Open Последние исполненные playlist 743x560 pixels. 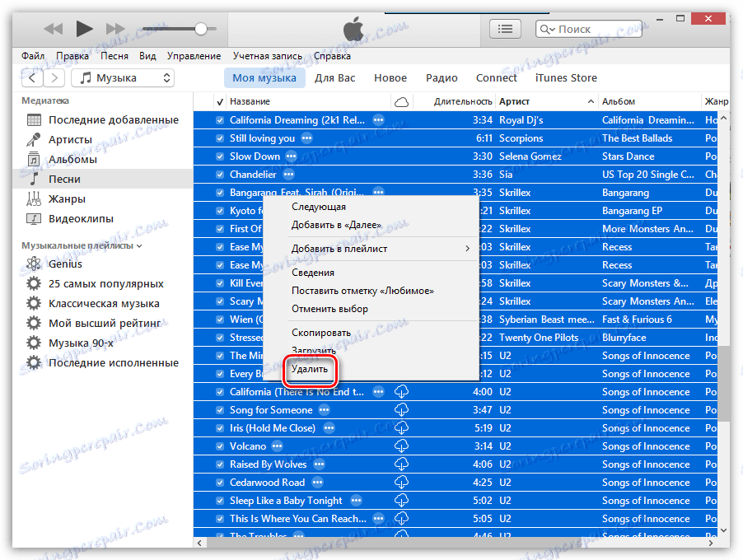(103, 363)
